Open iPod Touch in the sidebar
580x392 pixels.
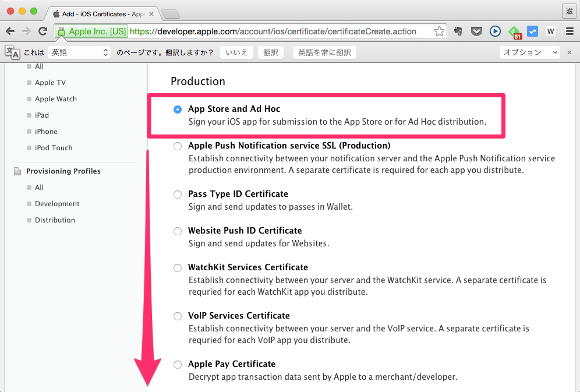[x=54, y=147]
